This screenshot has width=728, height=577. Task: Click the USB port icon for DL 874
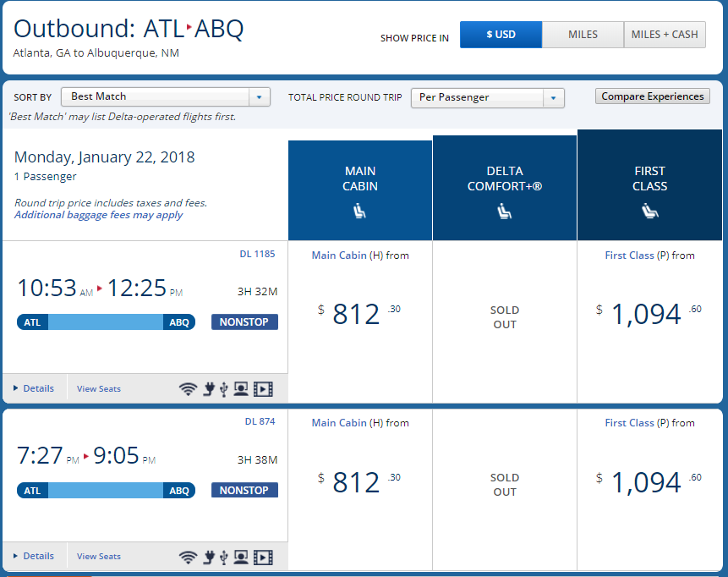223,557
